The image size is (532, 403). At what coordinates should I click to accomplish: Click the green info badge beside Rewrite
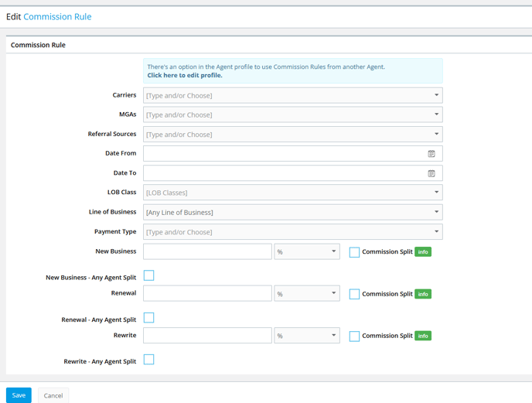pos(423,336)
